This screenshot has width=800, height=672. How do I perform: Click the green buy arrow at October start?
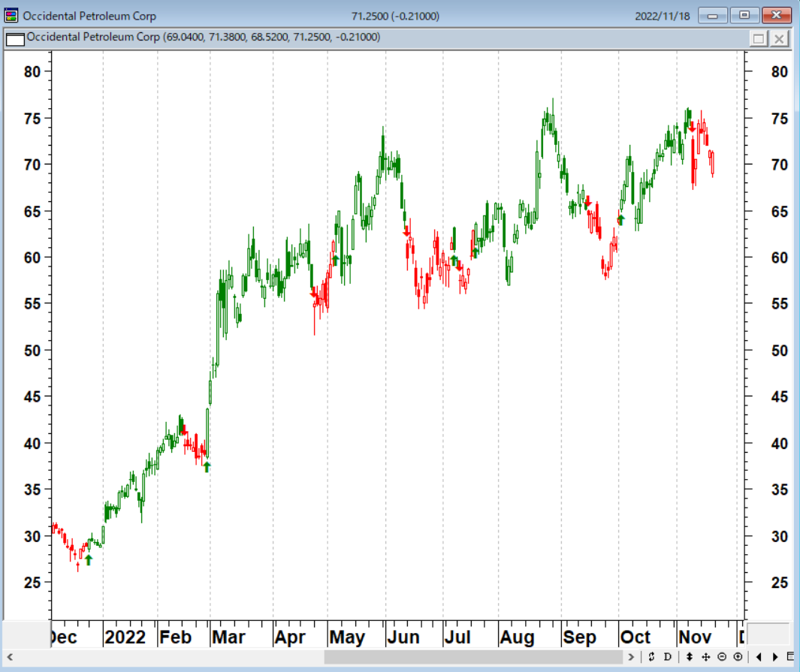pyautogui.click(x=621, y=220)
